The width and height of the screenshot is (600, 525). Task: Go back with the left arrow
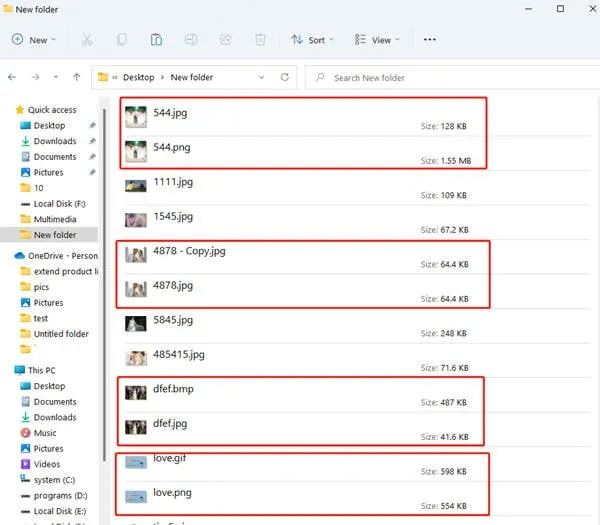click(12, 77)
